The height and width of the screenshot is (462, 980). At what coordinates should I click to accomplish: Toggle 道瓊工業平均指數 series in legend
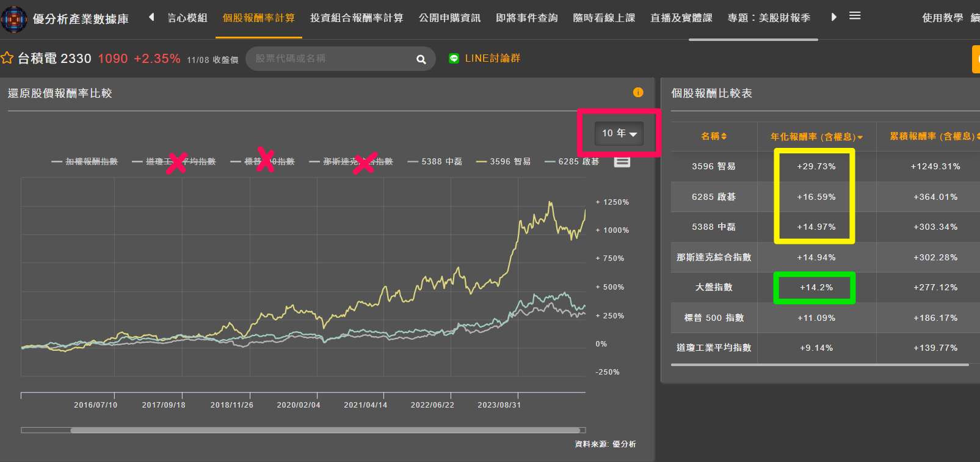pos(174,161)
